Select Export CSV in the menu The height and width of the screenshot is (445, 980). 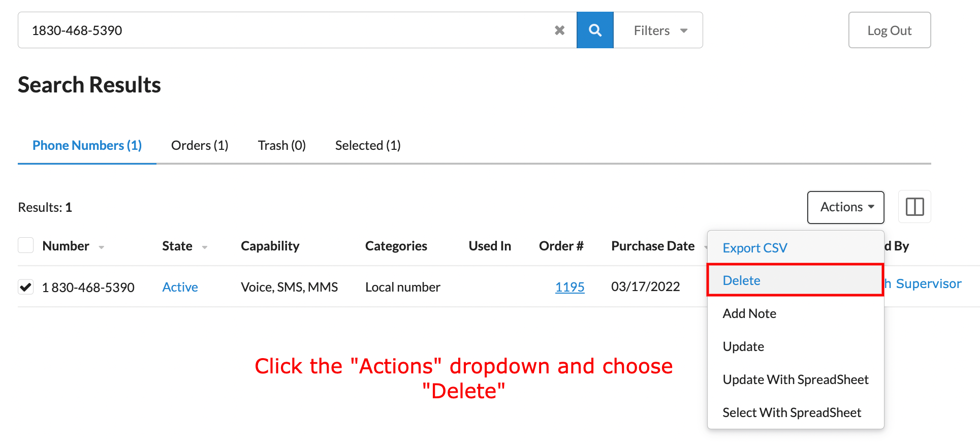click(754, 248)
